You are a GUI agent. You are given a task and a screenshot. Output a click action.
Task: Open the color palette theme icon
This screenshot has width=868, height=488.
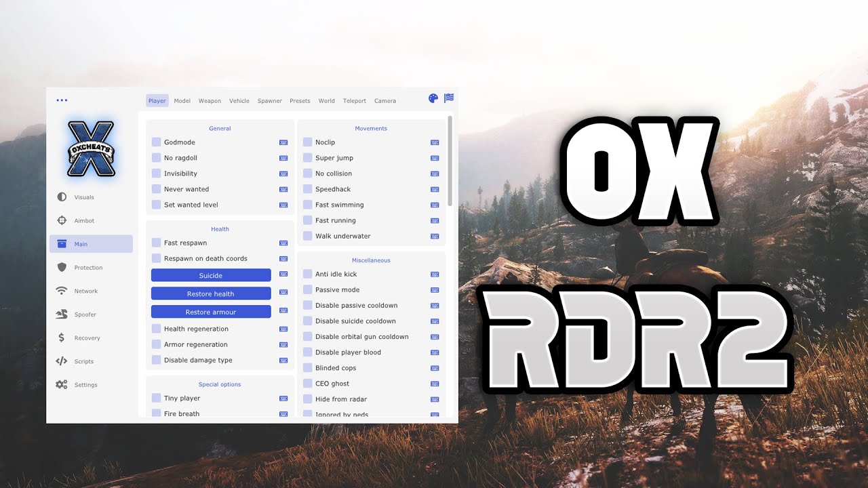click(x=433, y=98)
